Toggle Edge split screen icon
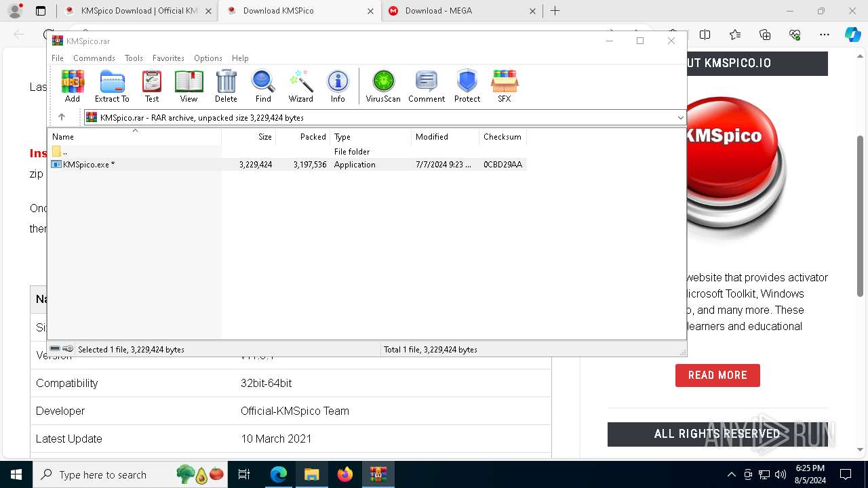The image size is (868, 488). [705, 35]
